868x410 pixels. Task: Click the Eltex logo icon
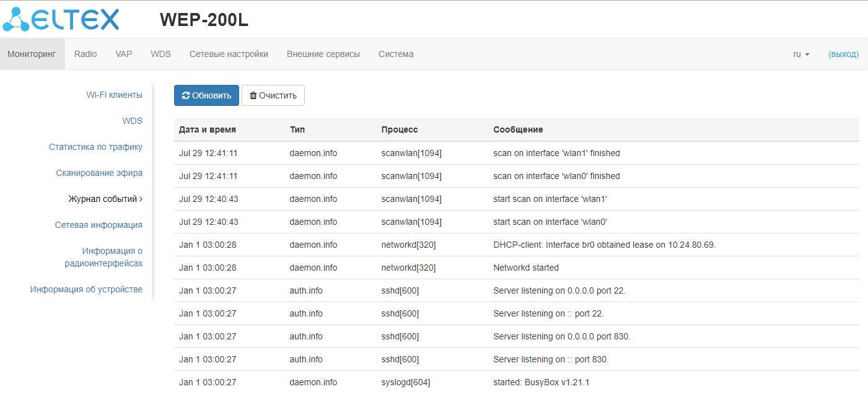tap(17, 19)
